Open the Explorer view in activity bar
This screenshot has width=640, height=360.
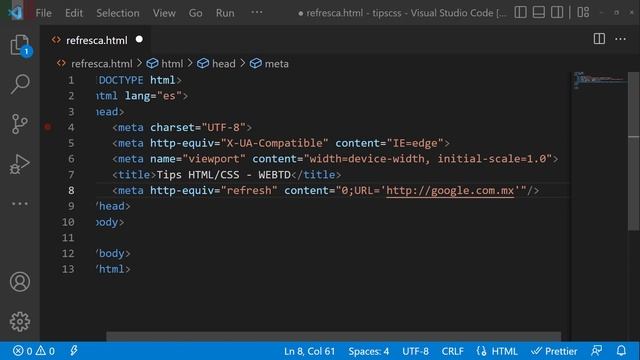[x=20, y=45]
